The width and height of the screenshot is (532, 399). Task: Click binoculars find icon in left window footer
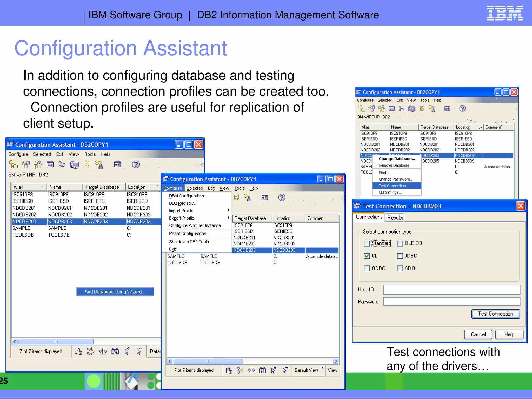115,351
